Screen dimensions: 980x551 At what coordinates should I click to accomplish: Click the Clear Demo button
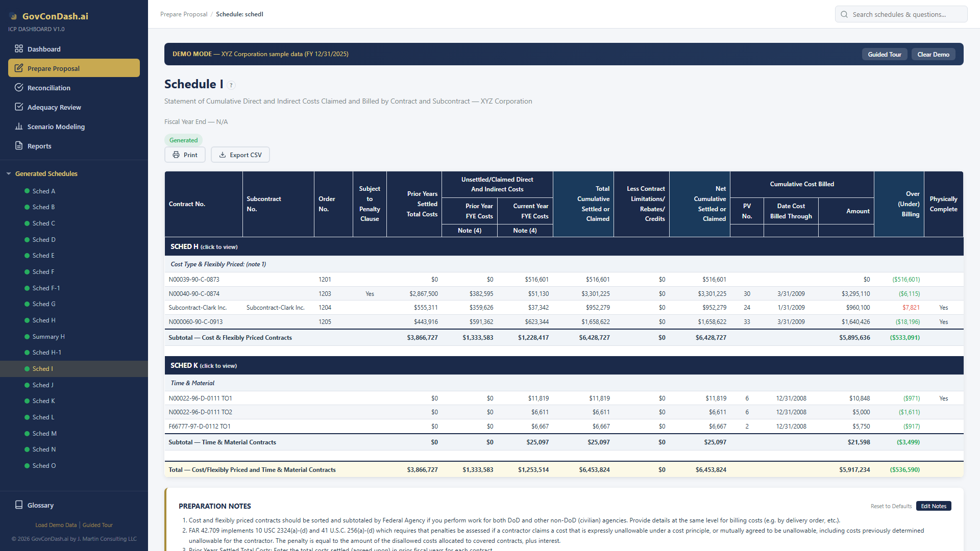(933, 55)
